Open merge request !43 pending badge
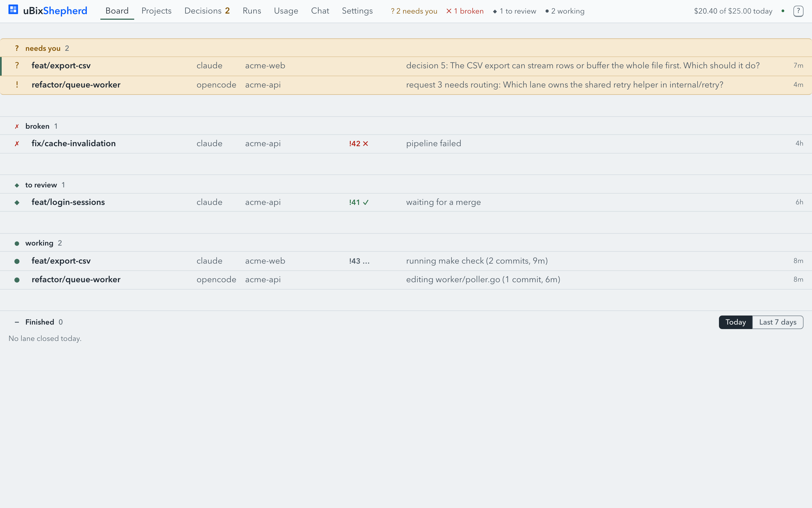 (x=359, y=261)
